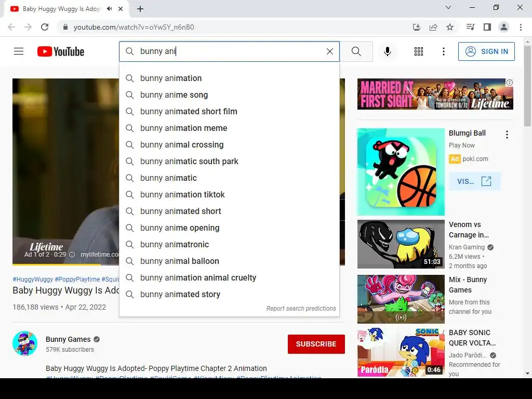Select "bunny animation animal cruelty" suggestion
This screenshot has width=532, height=399.
tap(229, 277)
